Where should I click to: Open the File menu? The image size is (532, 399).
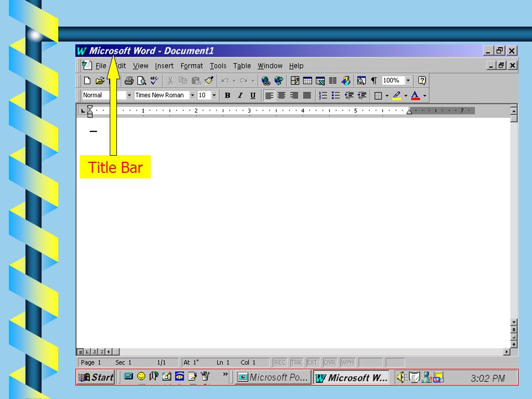[x=101, y=66]
